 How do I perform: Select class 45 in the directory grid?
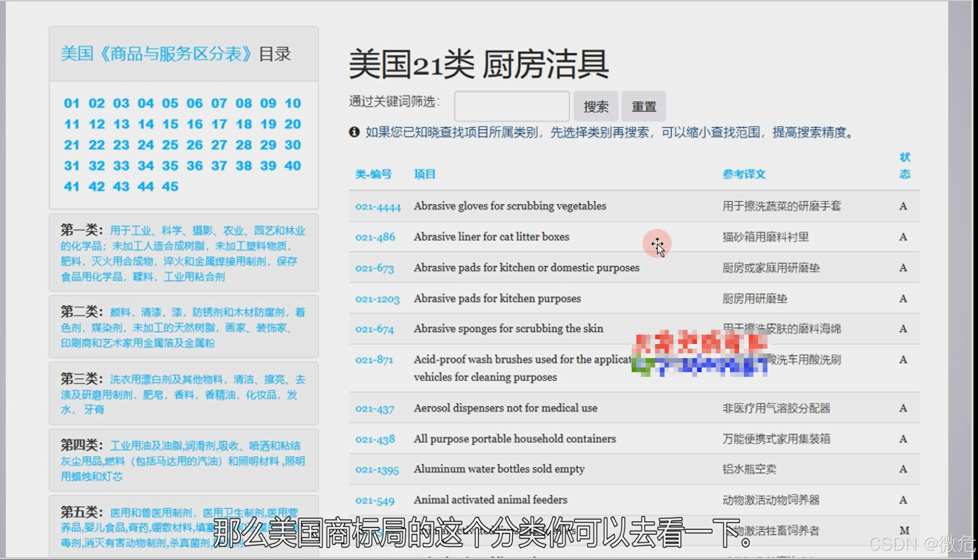170,186
